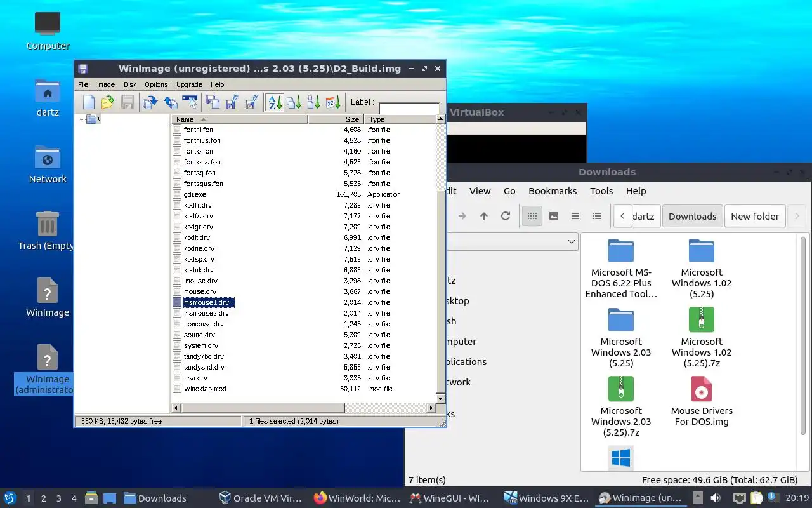This screenshot has height=508, width=812.
Task: Click the Read disk toolbar icon in WinImage
Action: pyautogui.click(x=213, y=102)
